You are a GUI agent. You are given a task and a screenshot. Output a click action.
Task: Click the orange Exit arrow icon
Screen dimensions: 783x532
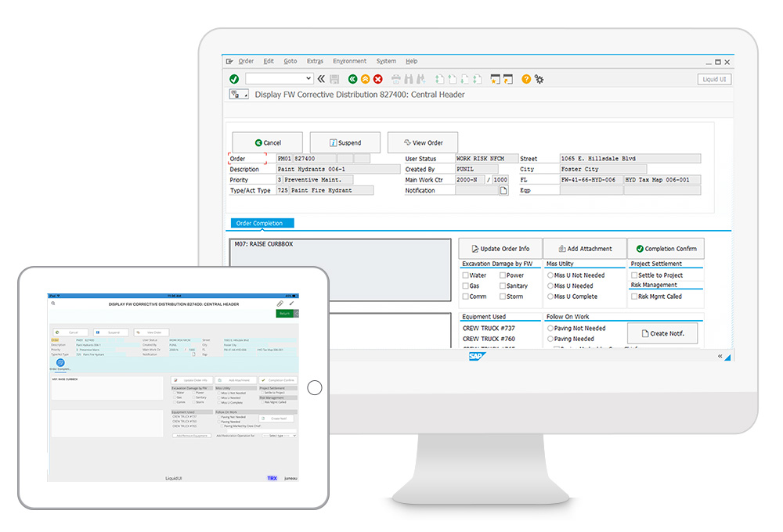(x=365, y=79)
